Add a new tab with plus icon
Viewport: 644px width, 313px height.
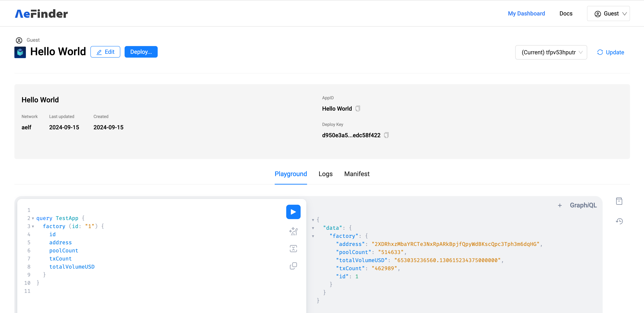[x=559, y=205]
